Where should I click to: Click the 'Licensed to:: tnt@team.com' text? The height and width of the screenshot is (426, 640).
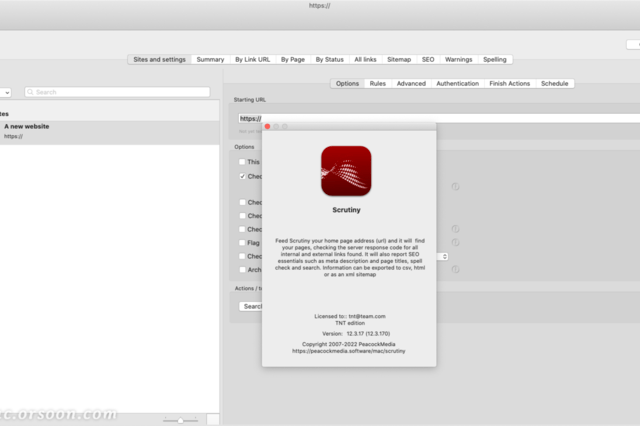click(x=350, y=316)
